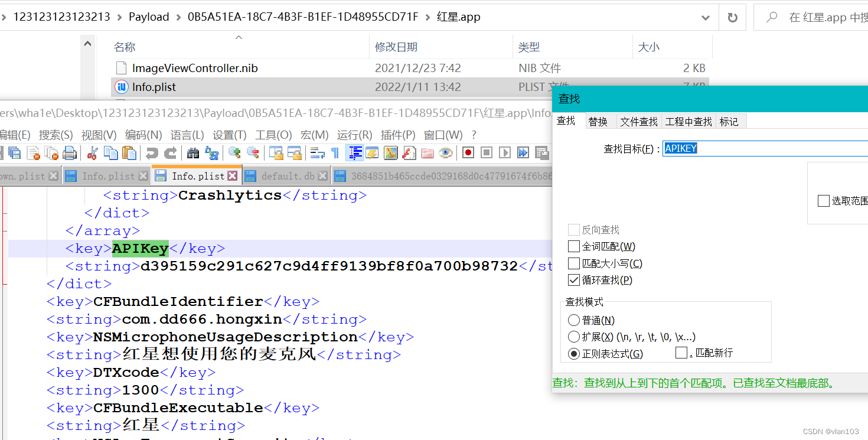
Task: Select ImageViewController.nib file in Explorer
Action: point(410,68)
